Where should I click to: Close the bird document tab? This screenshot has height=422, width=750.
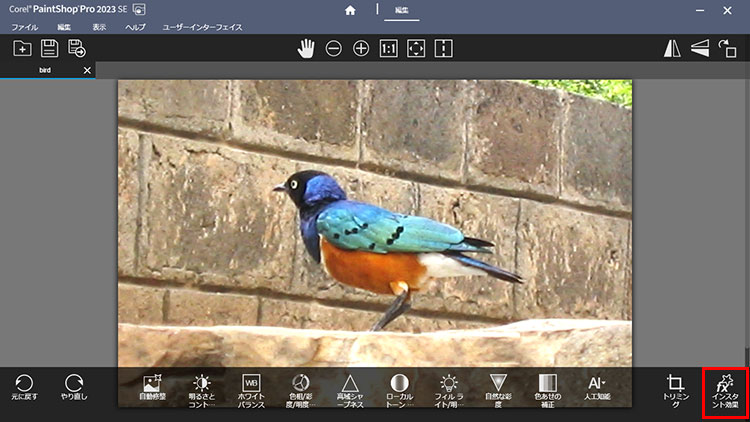(x=87, y=70)
